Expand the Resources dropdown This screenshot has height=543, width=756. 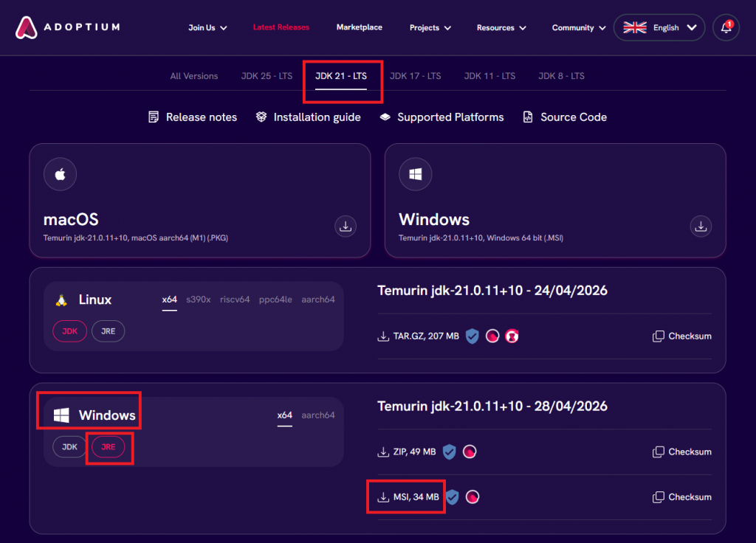[x=501, y=28]
